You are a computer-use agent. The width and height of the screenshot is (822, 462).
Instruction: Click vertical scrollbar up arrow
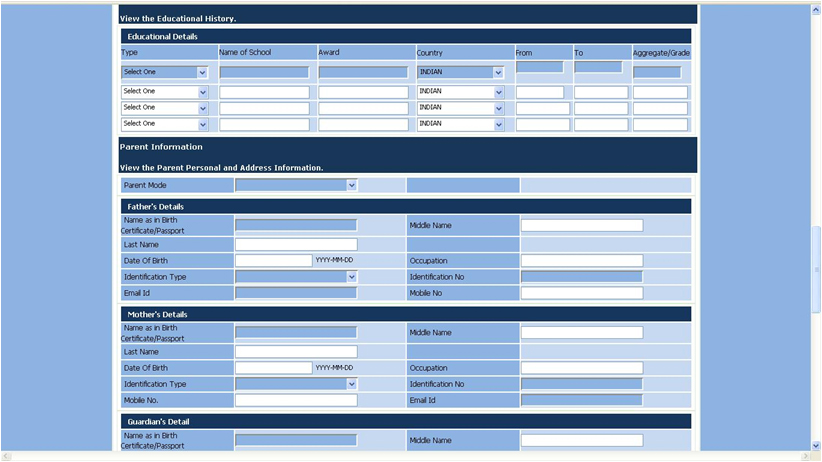coord(816,10)
